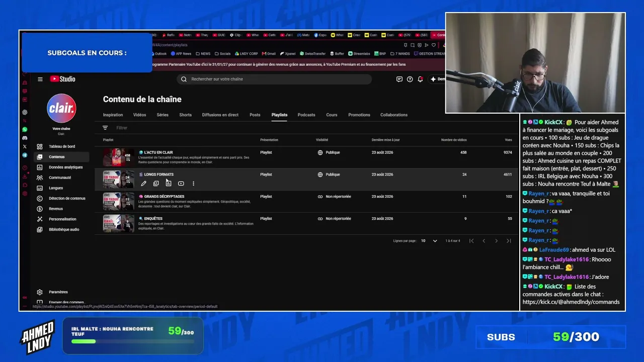644x362 pixels.
Task: Go to the first page of playlists
Action: coord(471,241)
